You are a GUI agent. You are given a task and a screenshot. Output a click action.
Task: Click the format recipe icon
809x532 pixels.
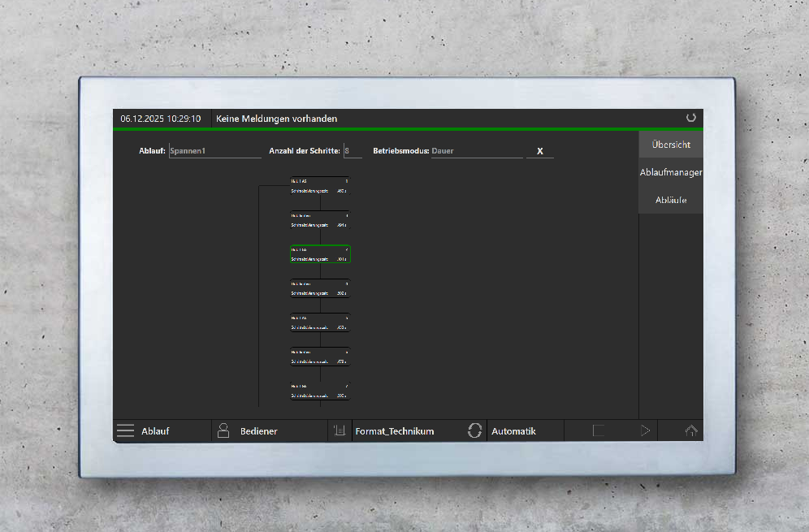tap(340, 431)
